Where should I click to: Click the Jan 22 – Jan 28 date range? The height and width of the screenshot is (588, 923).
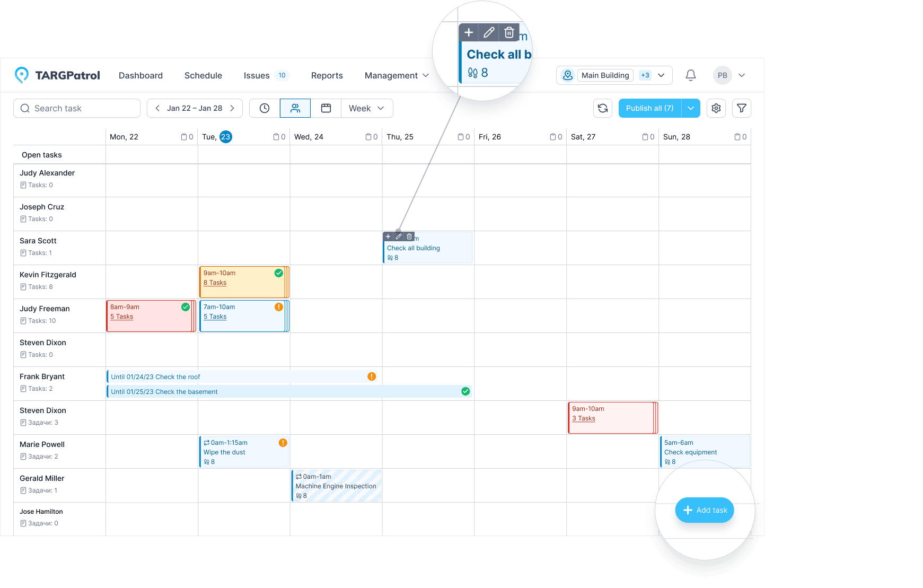pyautogui.click(x=195, y=108)
